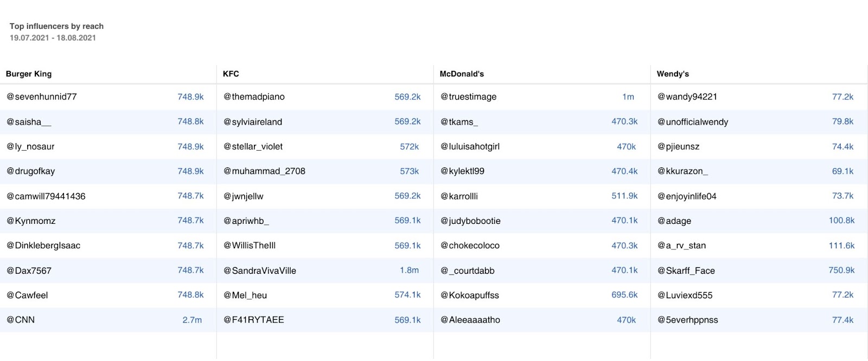This screenshot has height=361, width=868.
Task: Click @SandraVivaVille handle
Action: pos(260,270)
